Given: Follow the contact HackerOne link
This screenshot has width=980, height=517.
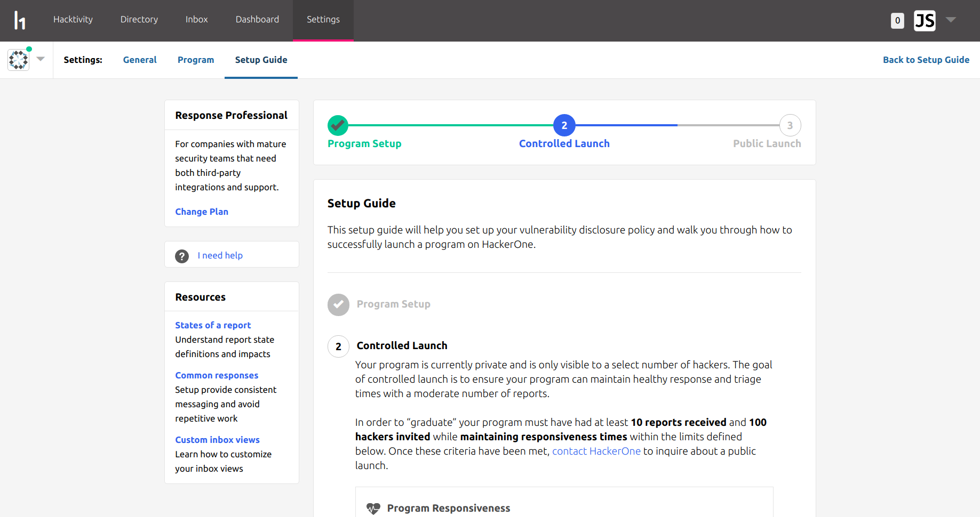Looking at the screenshot, I should (596, 451).
